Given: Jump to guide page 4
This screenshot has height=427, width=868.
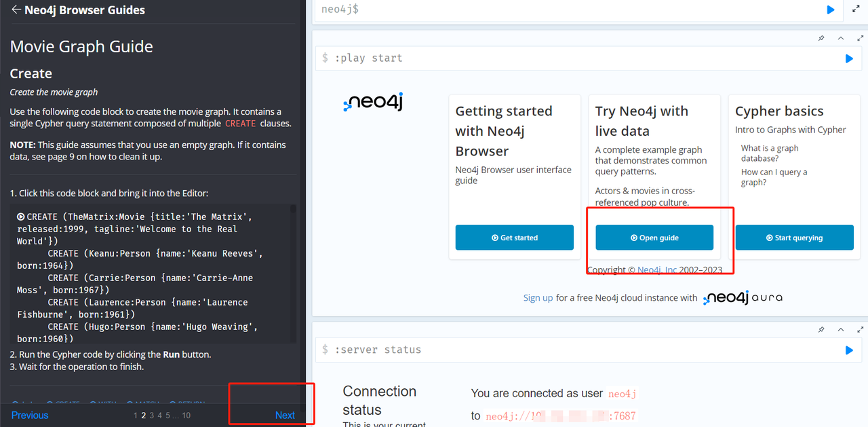Looking at the screenshot, I should (x=159, y=415).
